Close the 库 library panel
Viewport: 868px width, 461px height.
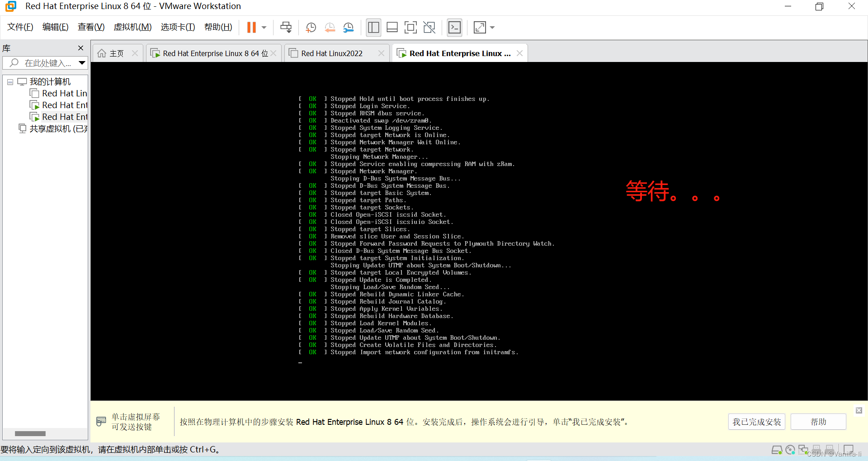80,48
